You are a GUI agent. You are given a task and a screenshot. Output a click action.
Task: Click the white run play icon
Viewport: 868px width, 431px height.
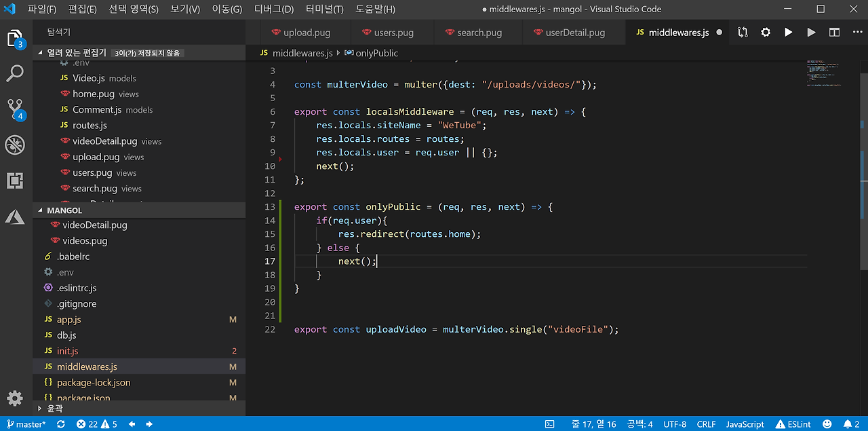point(788,32)
